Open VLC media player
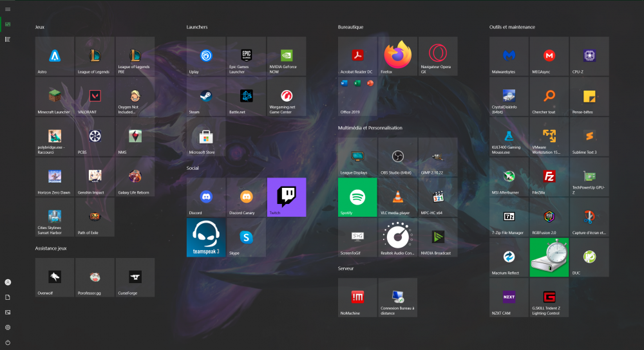644x350 pixels. 397,197
